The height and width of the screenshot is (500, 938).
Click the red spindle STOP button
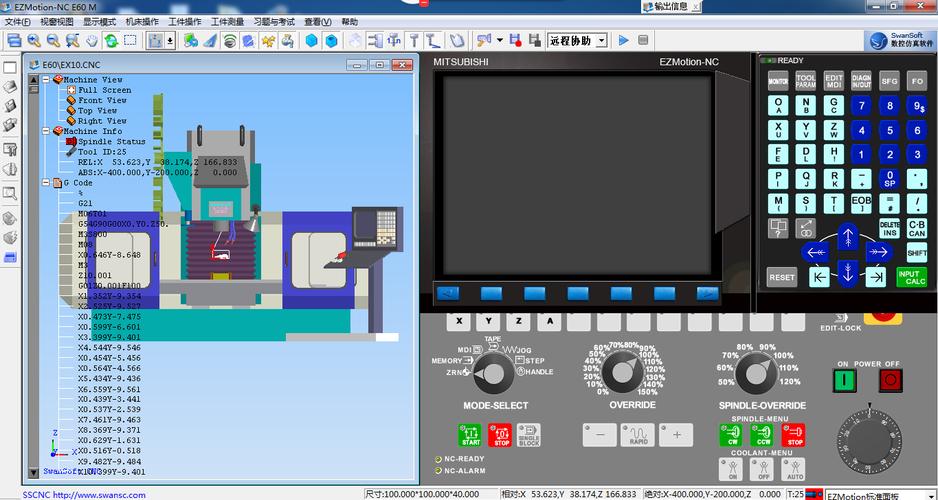coord(793,435)
